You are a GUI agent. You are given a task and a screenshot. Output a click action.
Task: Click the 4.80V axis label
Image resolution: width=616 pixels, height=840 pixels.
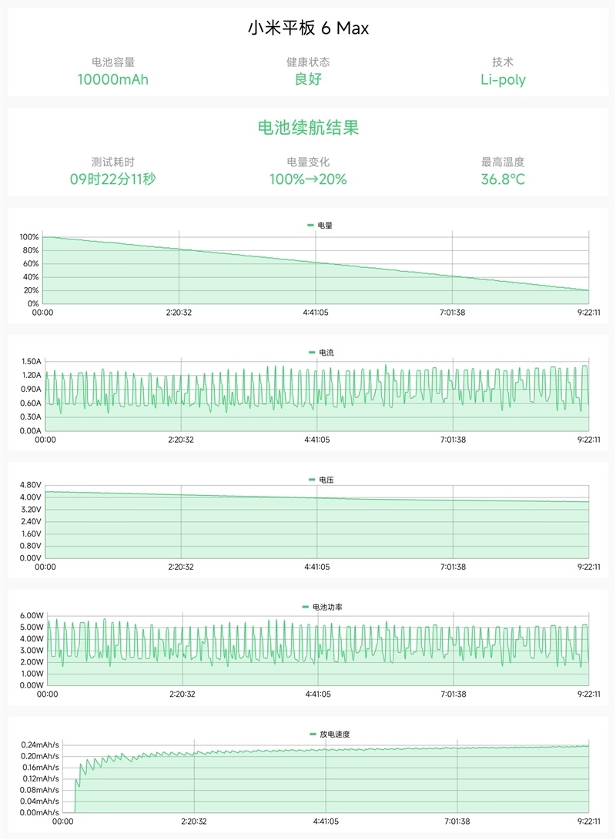coord(31,485)
